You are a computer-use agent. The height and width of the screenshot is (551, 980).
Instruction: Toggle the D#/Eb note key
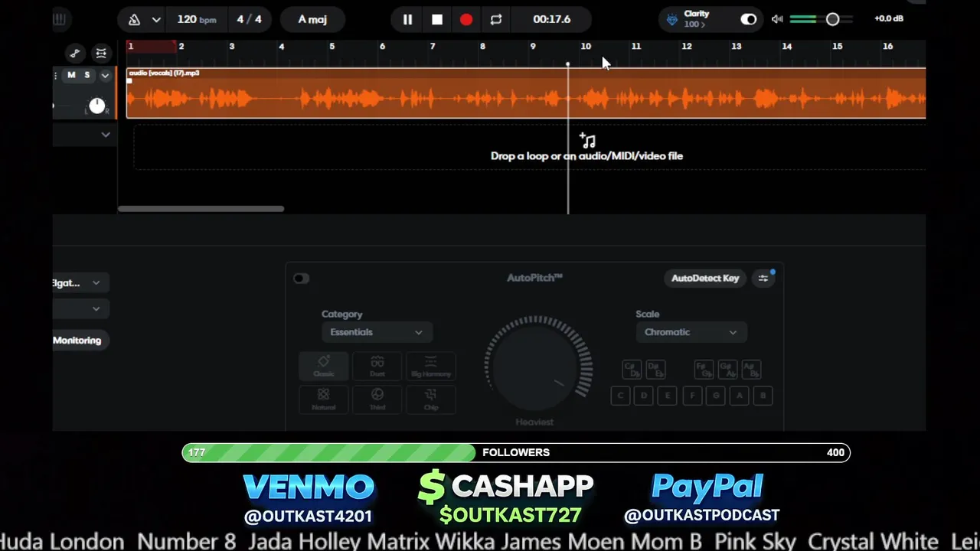pyautogui.click(x=655, y=370)
